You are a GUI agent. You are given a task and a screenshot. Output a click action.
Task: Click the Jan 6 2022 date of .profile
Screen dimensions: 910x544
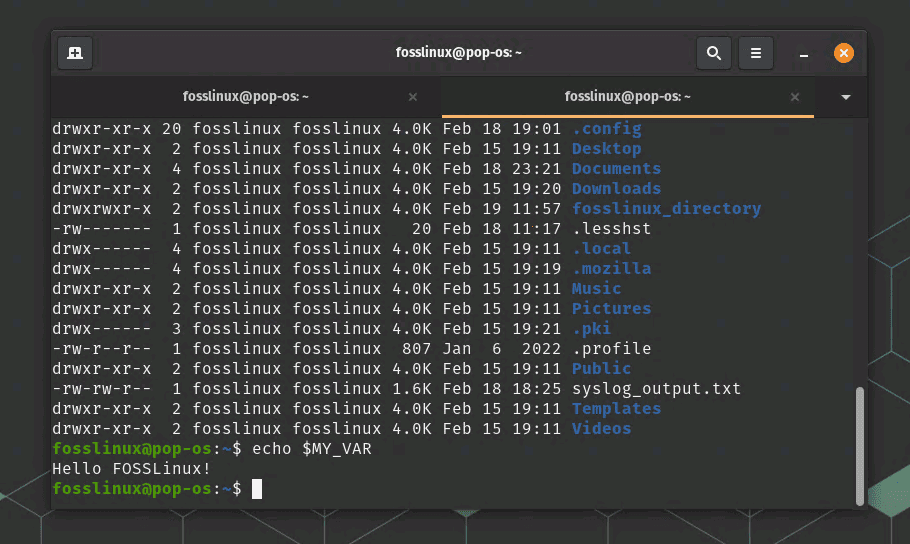coord(502,348)
